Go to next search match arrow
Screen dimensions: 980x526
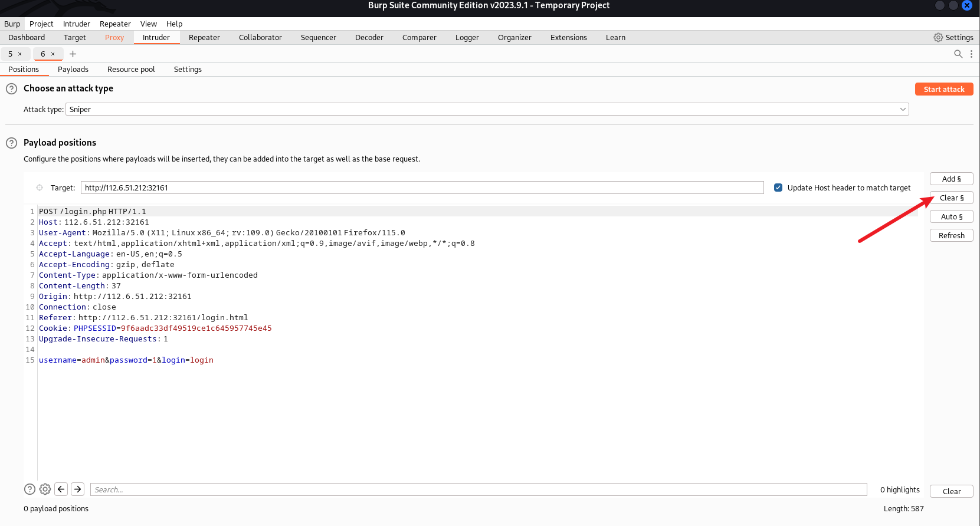pyautogui.click(x=78, y=489)
